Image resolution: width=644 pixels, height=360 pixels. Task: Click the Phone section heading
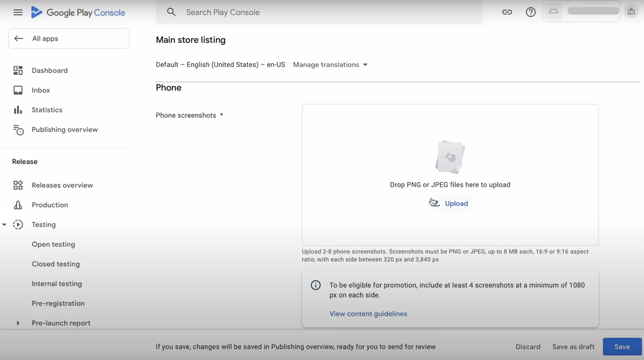click(169, 88)
